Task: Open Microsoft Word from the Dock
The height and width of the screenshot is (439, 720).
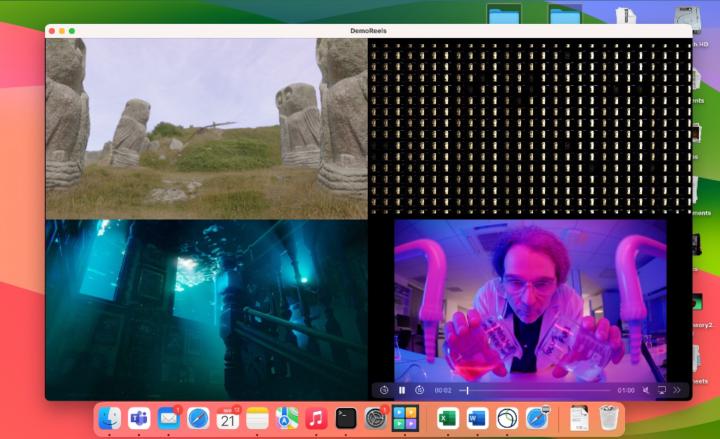Action: point(478,418)
